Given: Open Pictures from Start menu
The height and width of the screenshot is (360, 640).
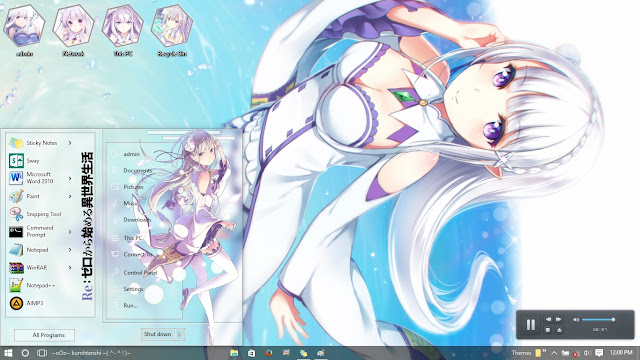Looking at the screenshot, I should click(133, 187).
